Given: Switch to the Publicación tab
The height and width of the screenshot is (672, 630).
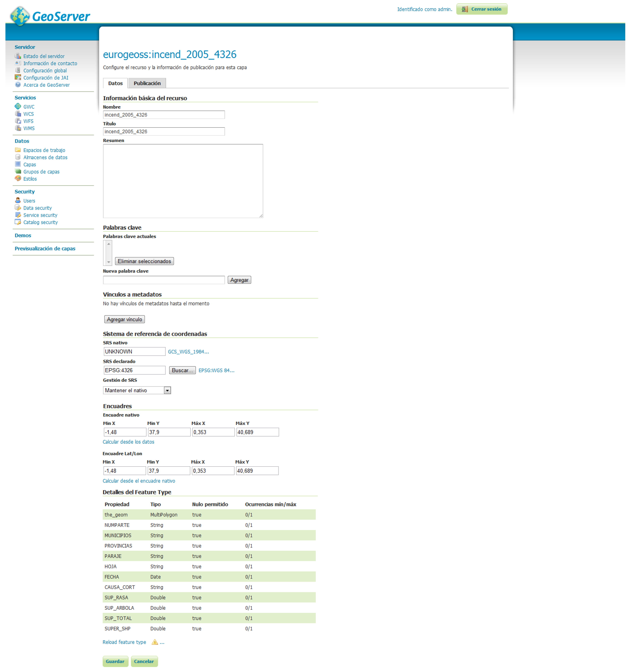Looking at the screenshot, I should click(147, 83).
